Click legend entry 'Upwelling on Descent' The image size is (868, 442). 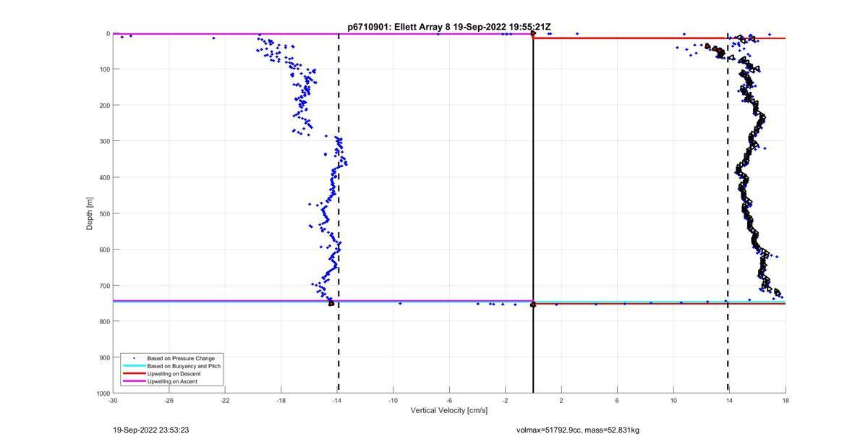tap(174, 374)
